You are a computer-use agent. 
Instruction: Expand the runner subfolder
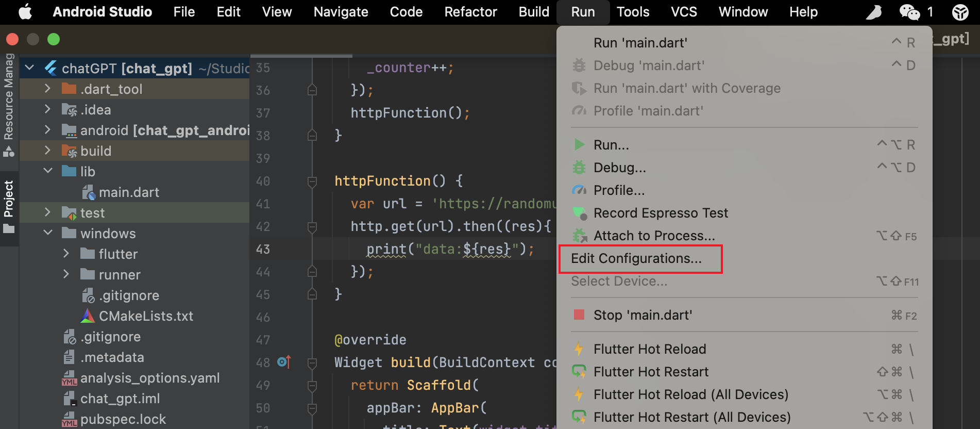(66, 274)
